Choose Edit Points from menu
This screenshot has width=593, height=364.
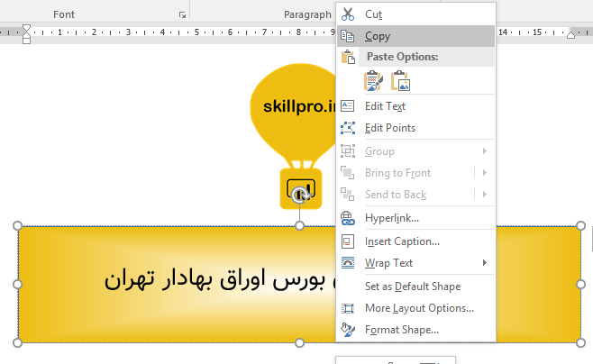pyautogui.click(x=416, y=128)
